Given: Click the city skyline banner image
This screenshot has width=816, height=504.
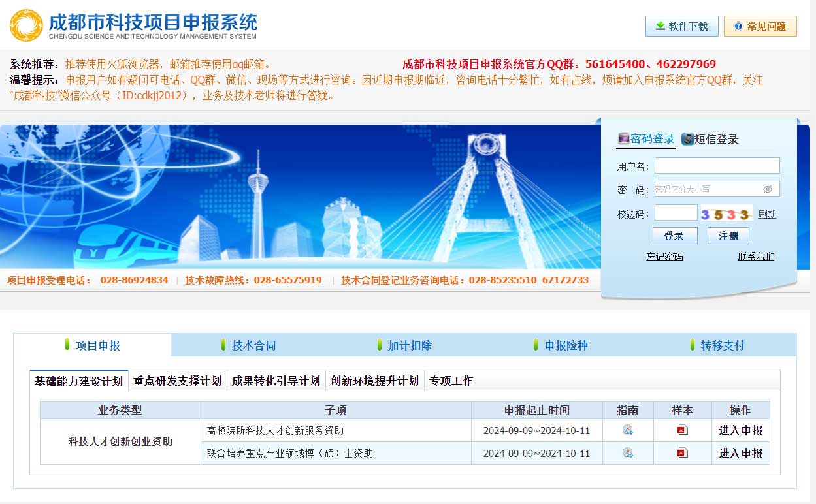Looking at the screenshot, I should [300, 197].
